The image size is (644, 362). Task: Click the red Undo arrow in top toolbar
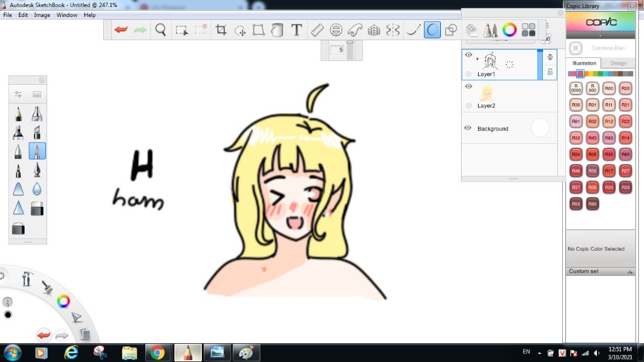coord(121,30)
